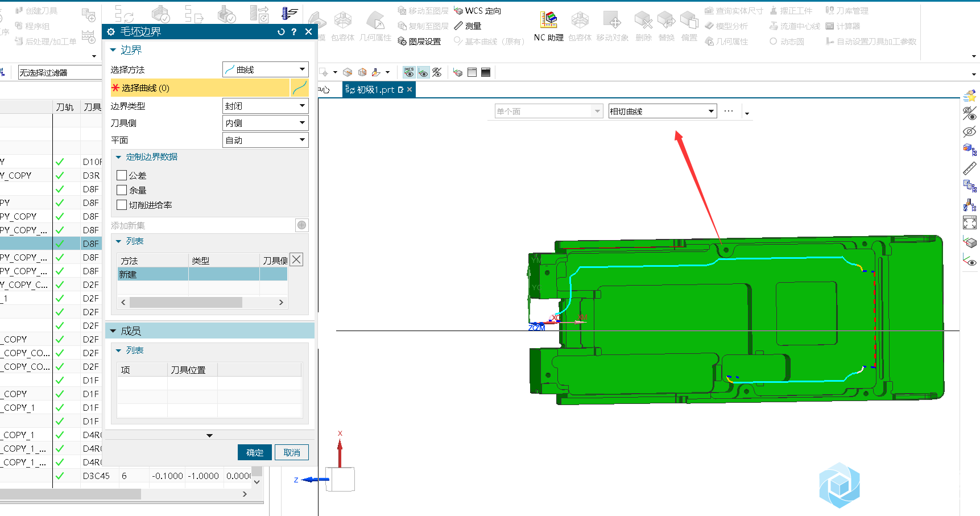Click the boundary list scroll right arrow
This screenshot has width=980, height=516.
(281, 302)
